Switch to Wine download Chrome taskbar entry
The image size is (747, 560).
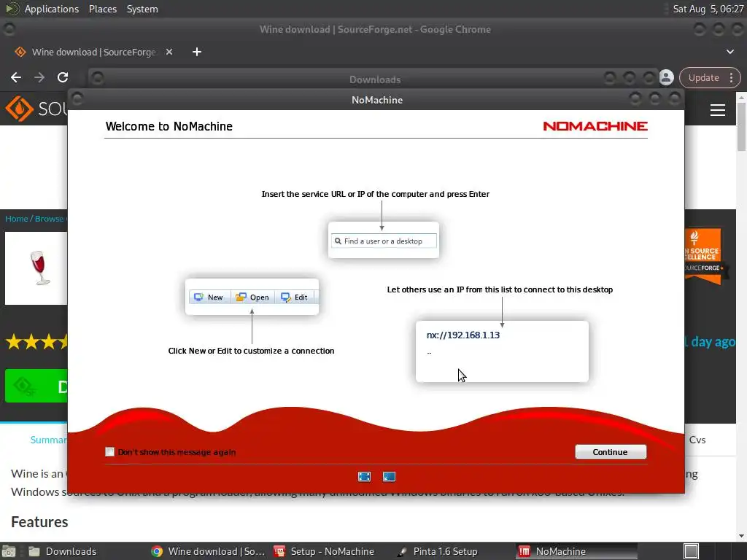click(208, 551)
